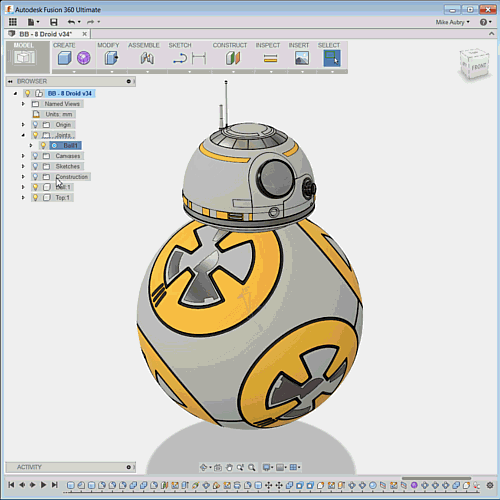Open the Mike Aubry account dropdown
500x500 pixels.
click(453, 22)
